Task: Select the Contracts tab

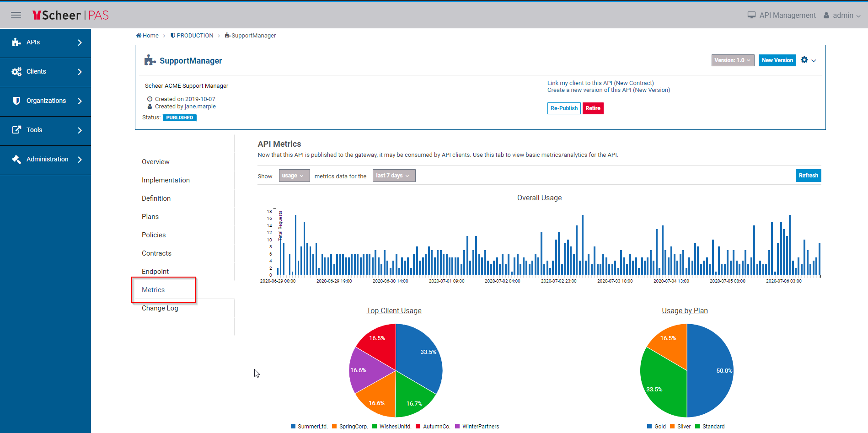Action: pyautogui.click(x=156, y=253)
